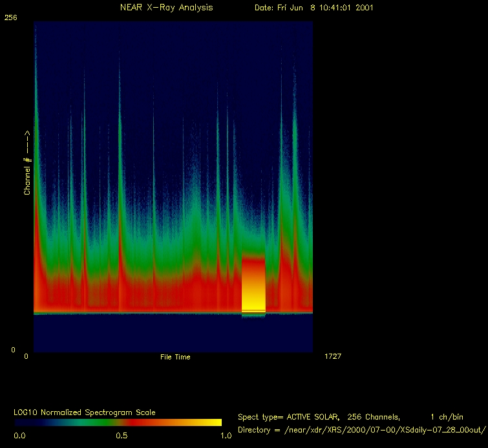The height and width of the screenshot is (448, 488).
Task: Click the 0.5 color scale label
Action: [x=122, y=436]
